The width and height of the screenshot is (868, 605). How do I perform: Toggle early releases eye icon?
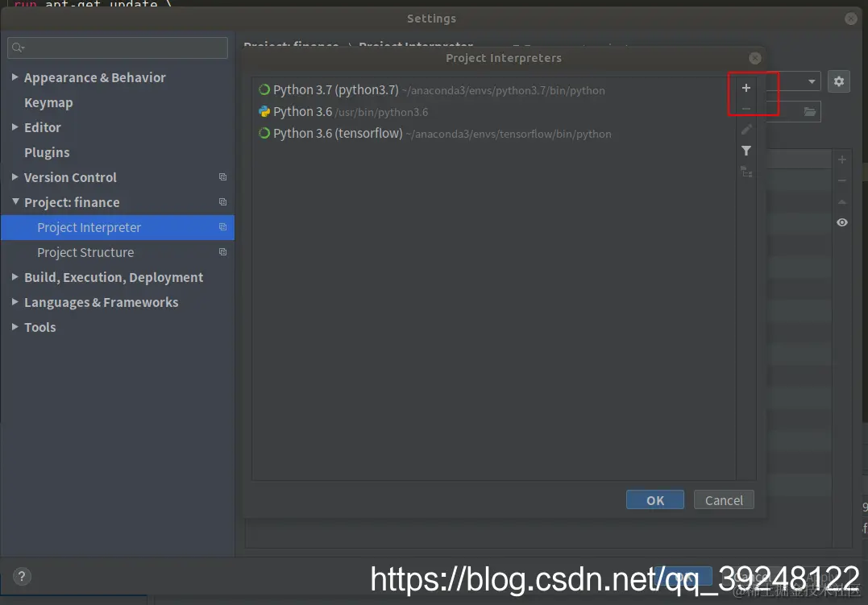click(x=842, y=222)
